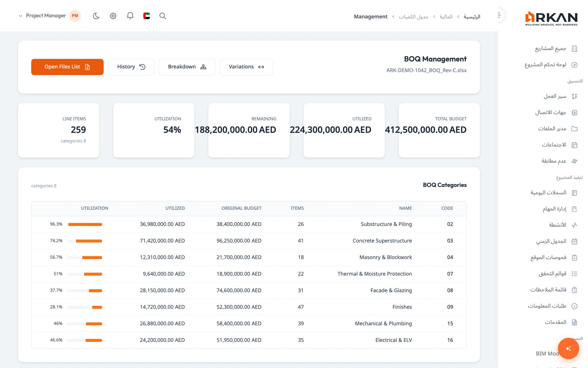Select Facade & Glazing category name
This screenshot has height=368, width=588.
[391, 290]
